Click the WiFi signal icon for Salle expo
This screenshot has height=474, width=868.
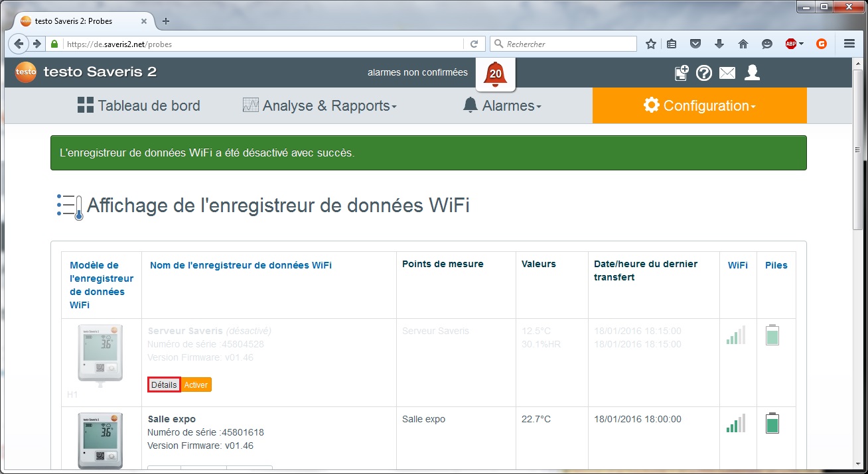point(736,423)
